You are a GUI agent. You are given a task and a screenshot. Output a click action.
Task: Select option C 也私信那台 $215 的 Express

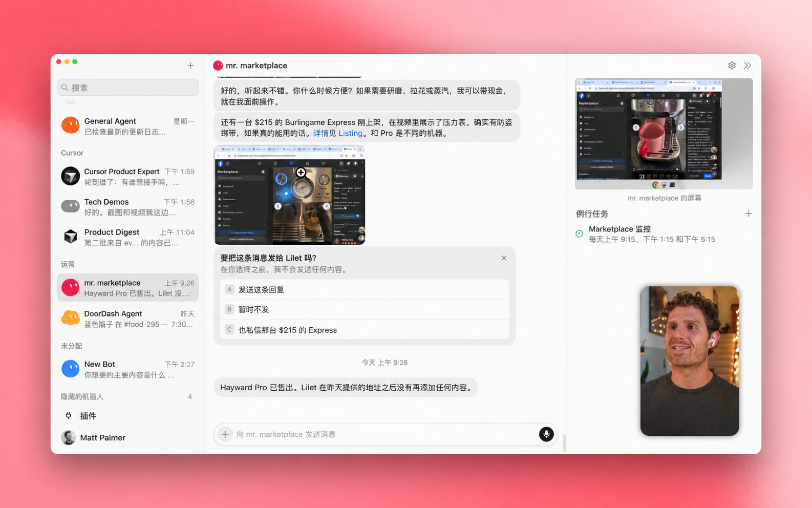click(x=365, y=330)
